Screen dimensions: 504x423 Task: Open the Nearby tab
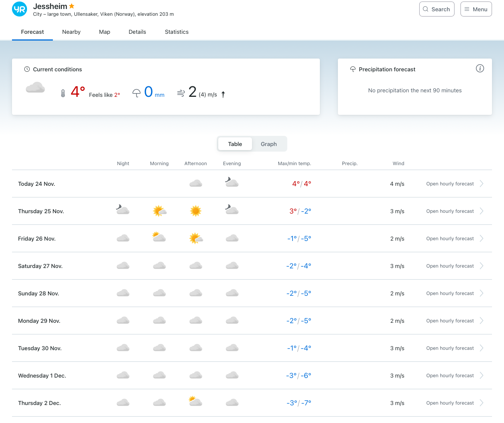pyautogui.click(x=71, y=32)
